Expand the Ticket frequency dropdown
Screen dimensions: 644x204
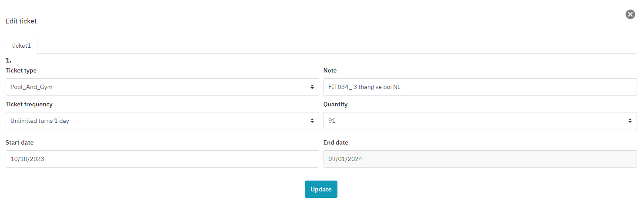(162, 121)
